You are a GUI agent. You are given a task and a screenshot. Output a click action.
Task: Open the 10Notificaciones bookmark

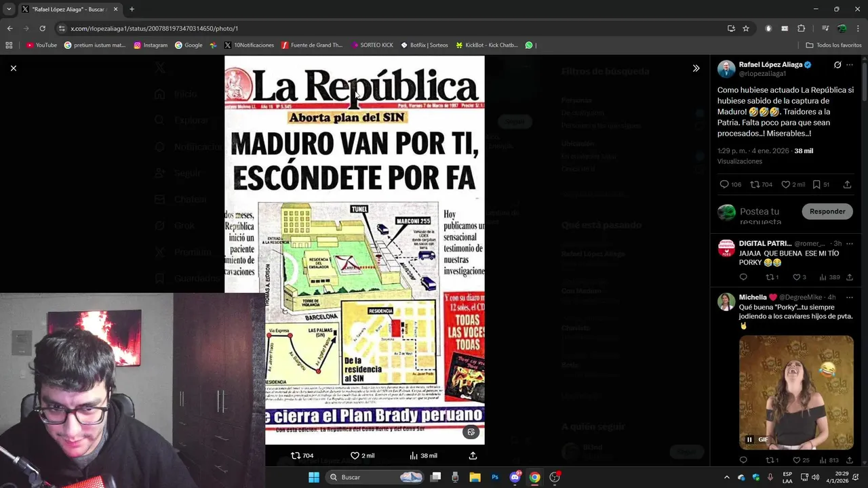[x=249, y=45]
